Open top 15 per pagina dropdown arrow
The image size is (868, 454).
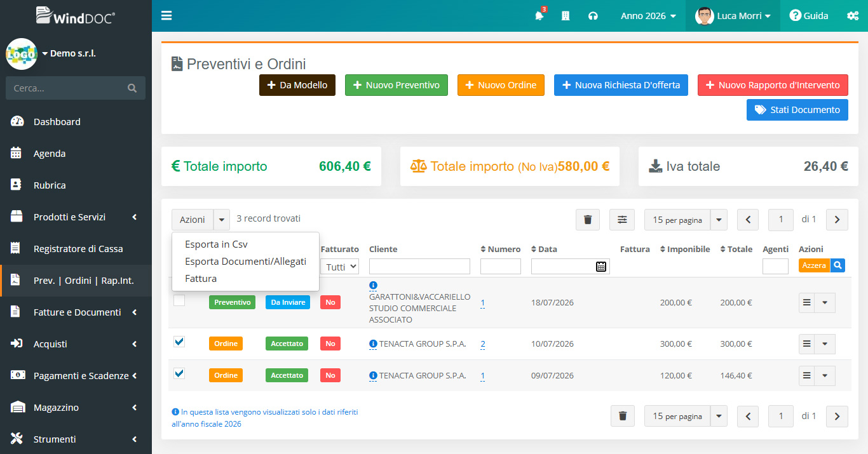coord(719,220)
